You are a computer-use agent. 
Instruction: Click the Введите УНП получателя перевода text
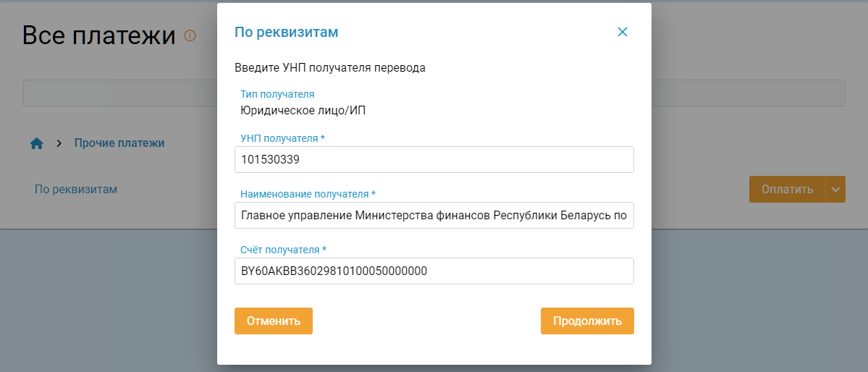click(329, 69)
